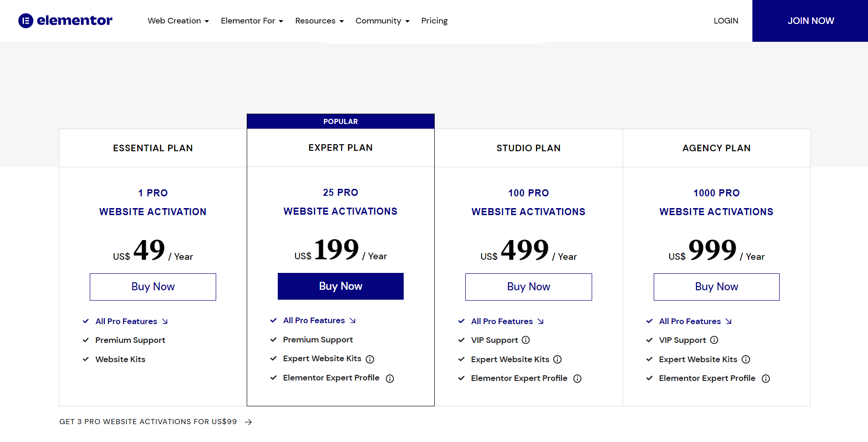Click Expert Website Kits info icon on Studio Plan
Screen dimensions: 868x442
click(557, 359)
